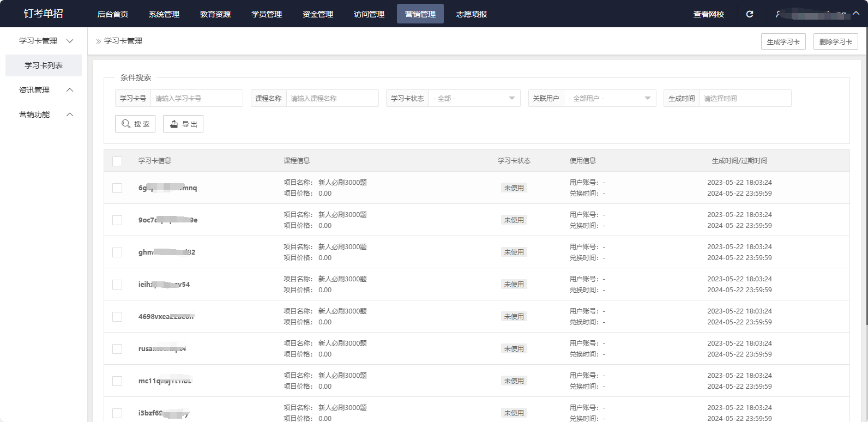Open the 后台首页 menu

click(113, 14)
